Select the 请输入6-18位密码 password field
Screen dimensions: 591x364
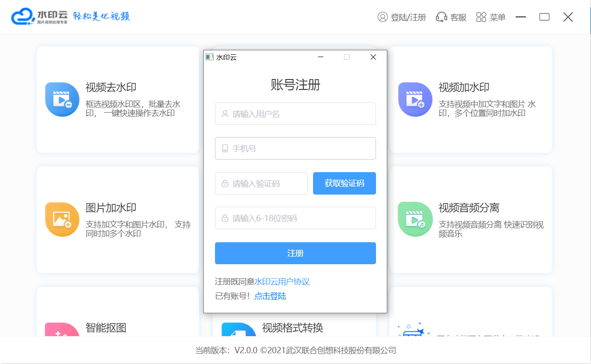pos(295,218)
